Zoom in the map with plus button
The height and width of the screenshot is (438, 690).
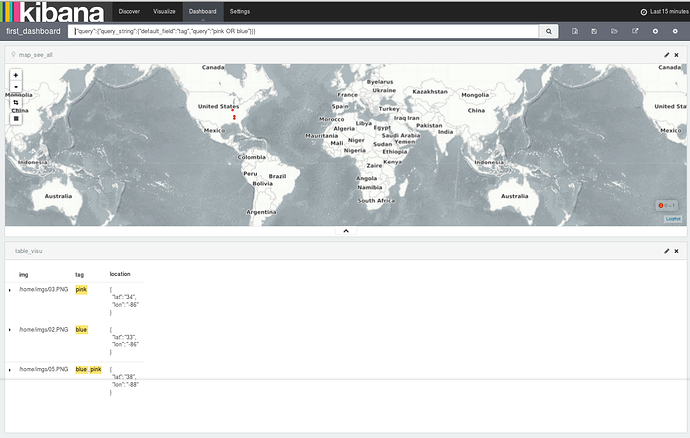click(x=16, y=75)
